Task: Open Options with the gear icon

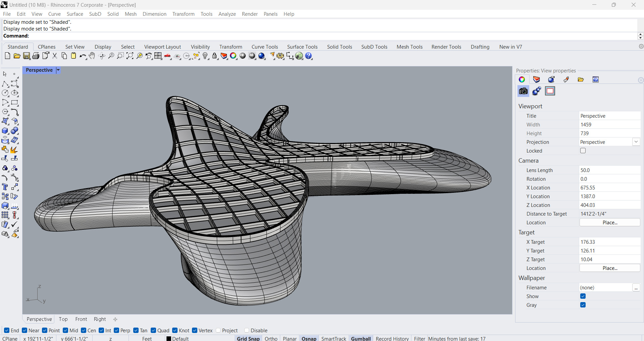Action: (280, 56)
